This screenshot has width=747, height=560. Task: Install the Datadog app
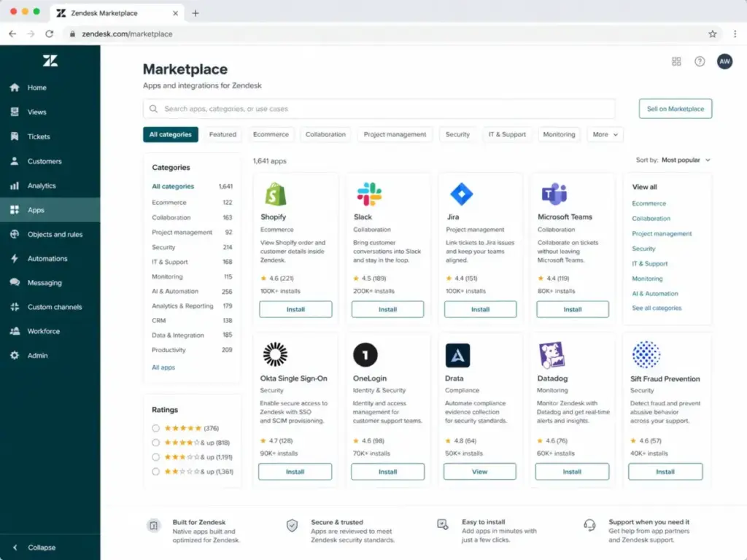point(572,472)
